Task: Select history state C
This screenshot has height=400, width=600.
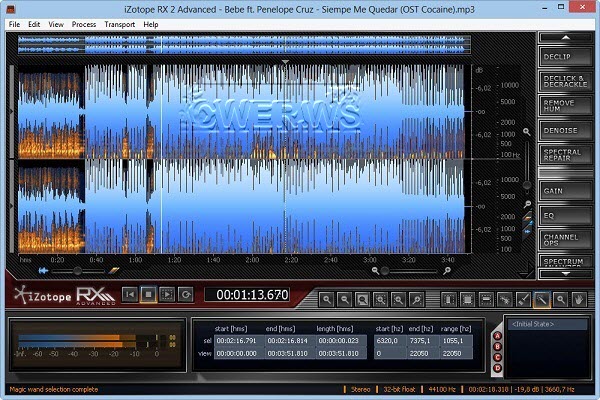Action: [497, 358]
